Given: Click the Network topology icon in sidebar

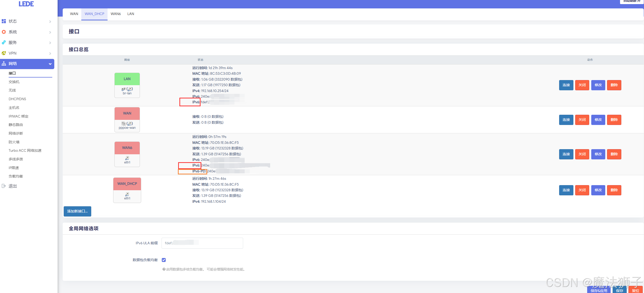Looking at the screenshot, I should 4,63.
